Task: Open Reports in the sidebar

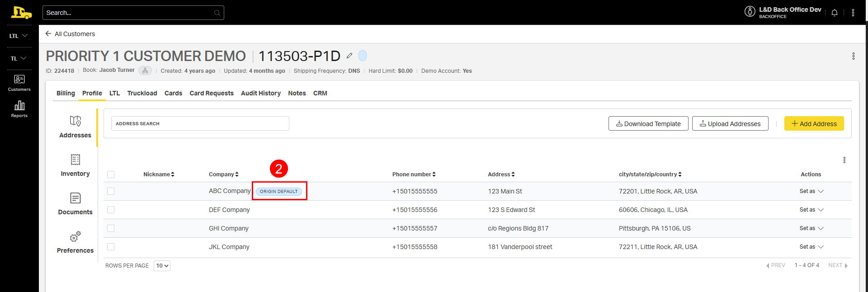Action: (19, 109)
